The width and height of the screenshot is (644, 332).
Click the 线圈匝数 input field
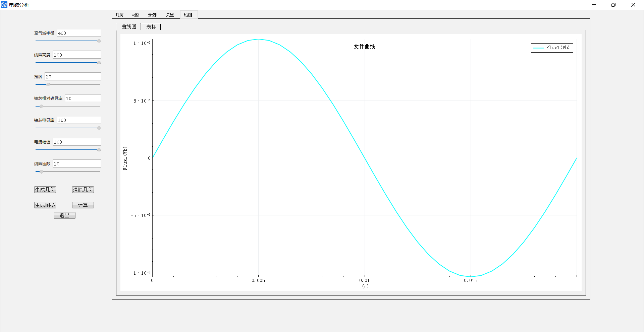pos(77,163)
